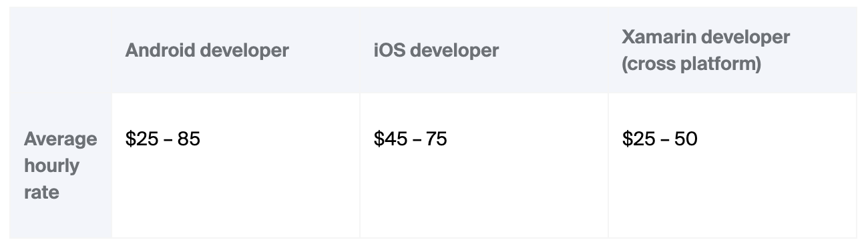The image size is (868, 248).
Task: Select the Average hourly rate row label
Action: tap(60, 165)
